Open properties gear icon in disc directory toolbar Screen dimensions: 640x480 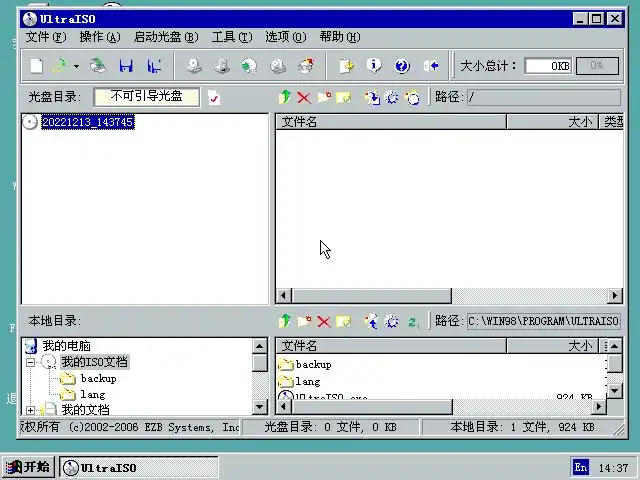click(x=392, y=98)
